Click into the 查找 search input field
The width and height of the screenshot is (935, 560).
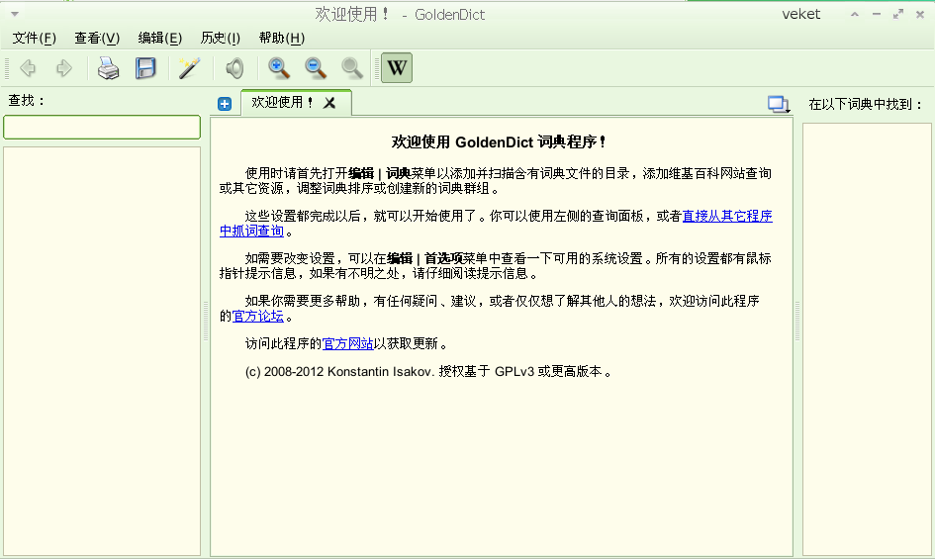[102, 127]
